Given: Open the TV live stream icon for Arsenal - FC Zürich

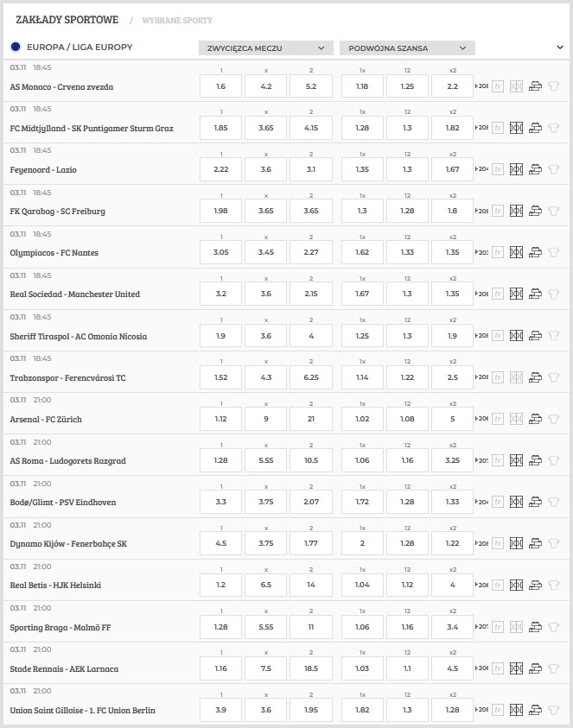Looking at the screenshot, I should pyautogui.click(x=497, y=418).
